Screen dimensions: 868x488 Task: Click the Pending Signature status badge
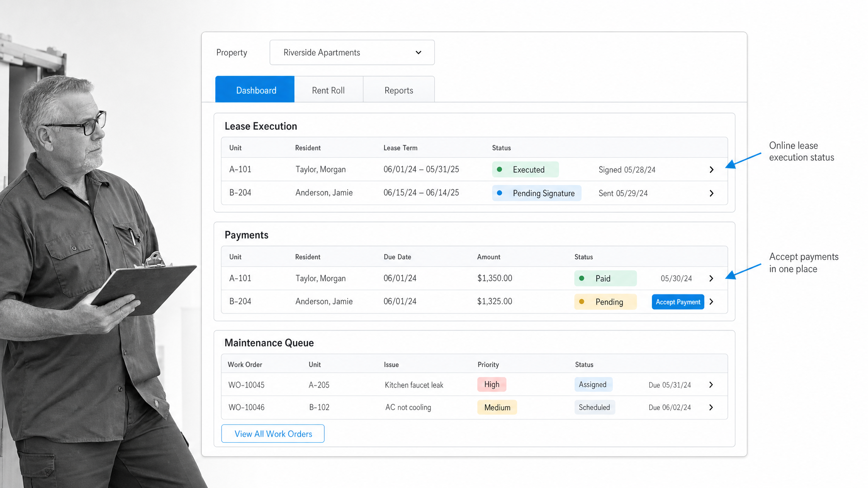tap(537, 193)
